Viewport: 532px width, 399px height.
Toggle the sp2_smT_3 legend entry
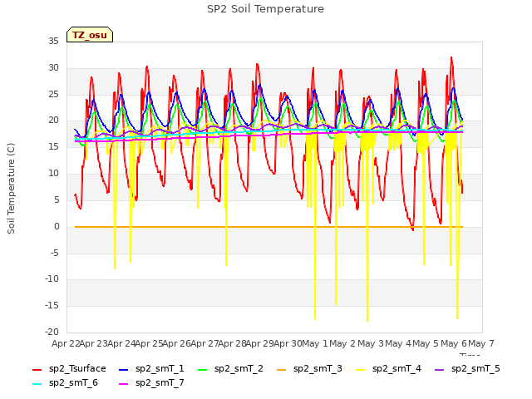click(x=309, y=368)
